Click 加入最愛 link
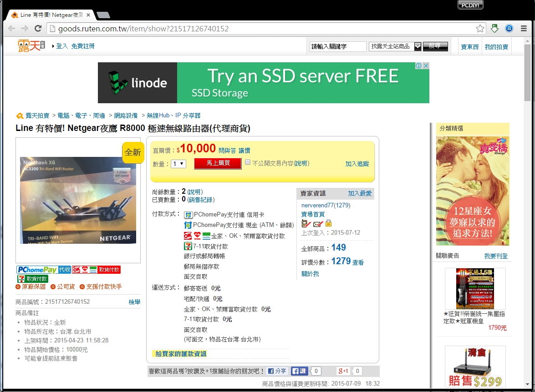Viewport: 535px width, 392px height. pos(360,193)
